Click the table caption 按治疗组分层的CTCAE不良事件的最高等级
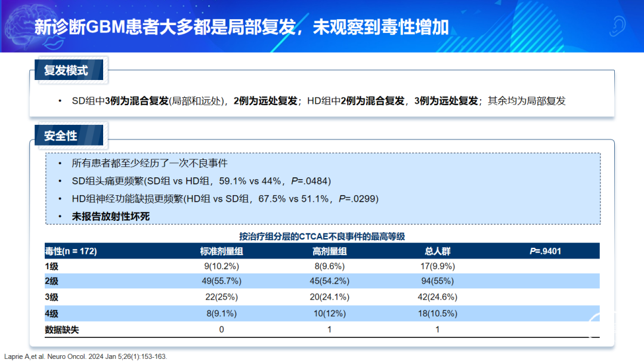 tap(322, 236)
